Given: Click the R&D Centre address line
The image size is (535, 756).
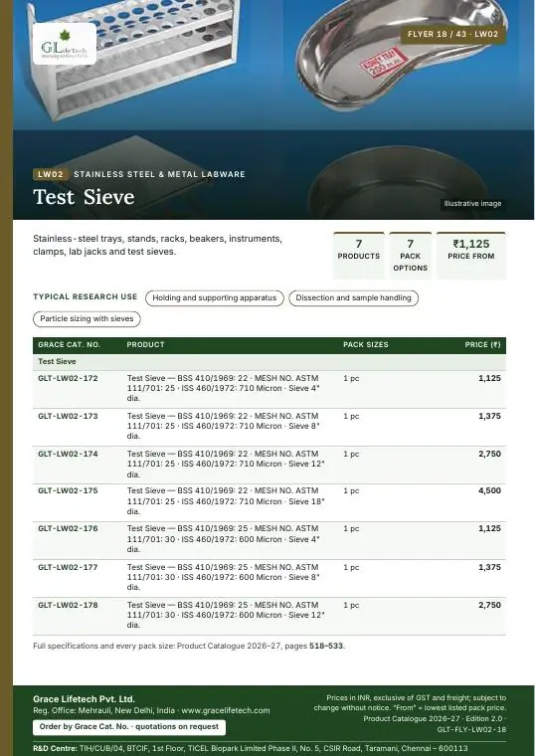Looking at the screenshot, I should click(x=251, y=749).
